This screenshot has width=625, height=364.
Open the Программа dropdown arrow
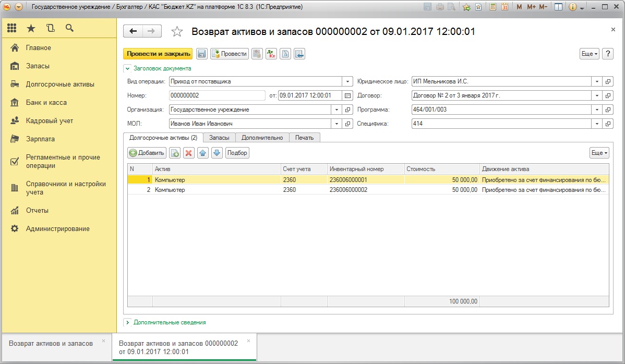(x=597, y=110)
